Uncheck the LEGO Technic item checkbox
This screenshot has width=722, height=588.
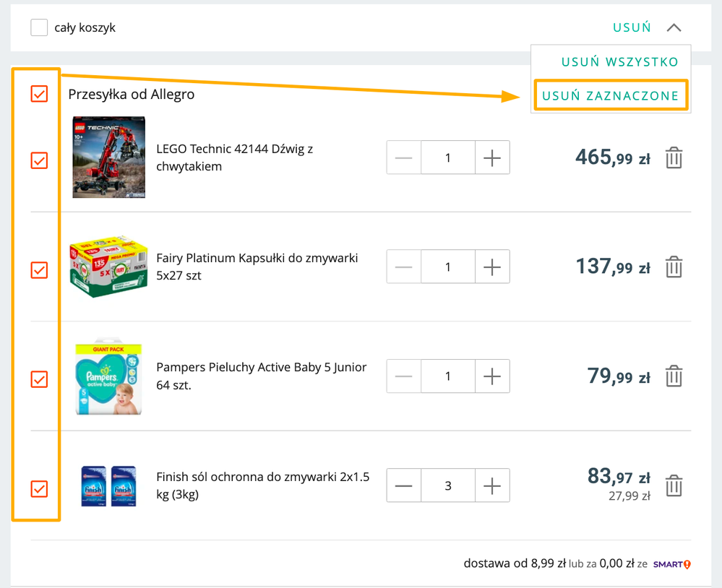[39, 160]
